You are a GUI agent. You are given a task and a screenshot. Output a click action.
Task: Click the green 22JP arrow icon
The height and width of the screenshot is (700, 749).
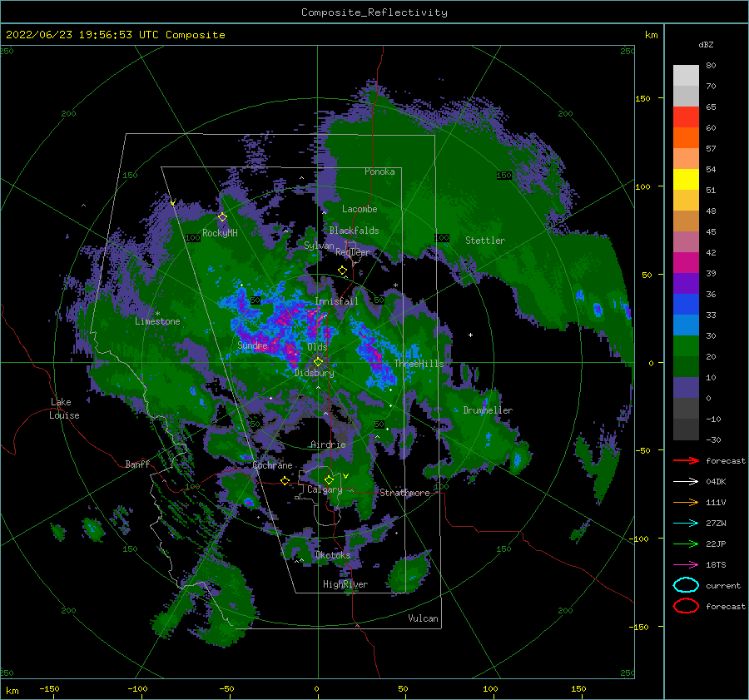click(x=686, y=544)
